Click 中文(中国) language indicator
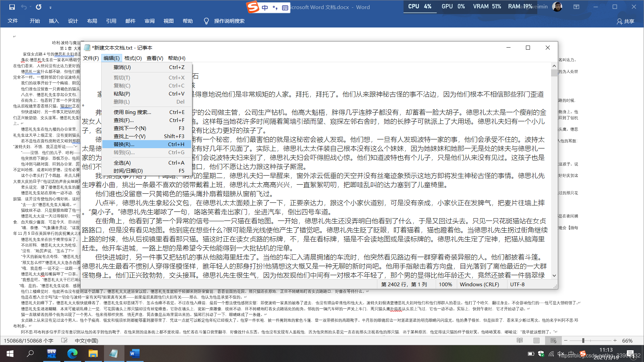644x362 pixels. pos(86,341)
